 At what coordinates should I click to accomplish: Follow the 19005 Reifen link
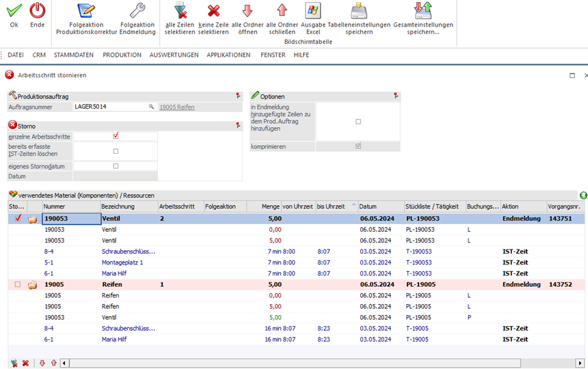coord(177,107)
